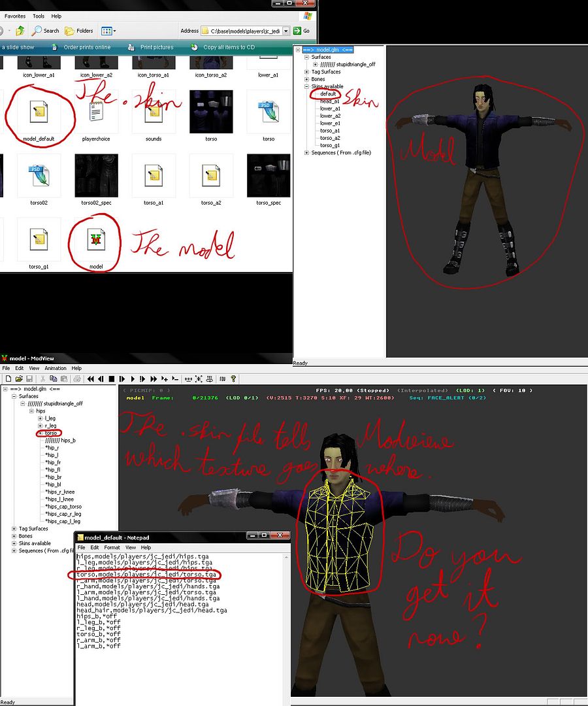Select *hips_r_knee in surfaces tree

[x=60, y=492]
